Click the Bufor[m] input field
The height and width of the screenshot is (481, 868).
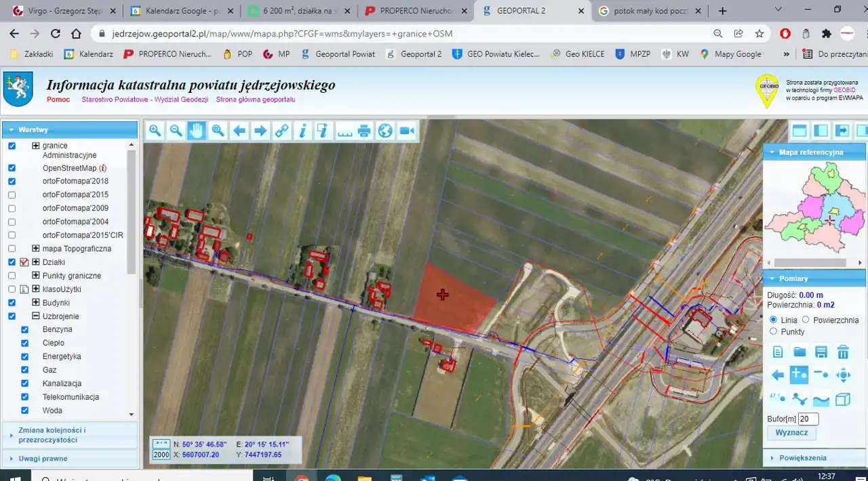808,419
